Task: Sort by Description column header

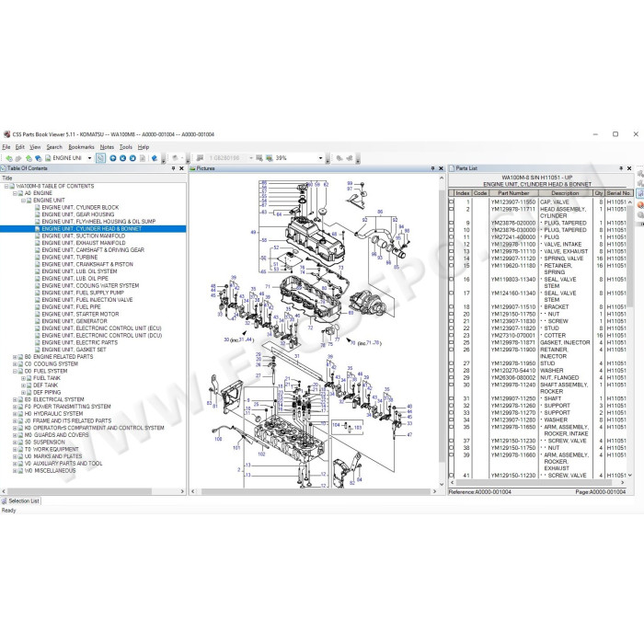Action: pyautogui.click(x=565, y=193)
